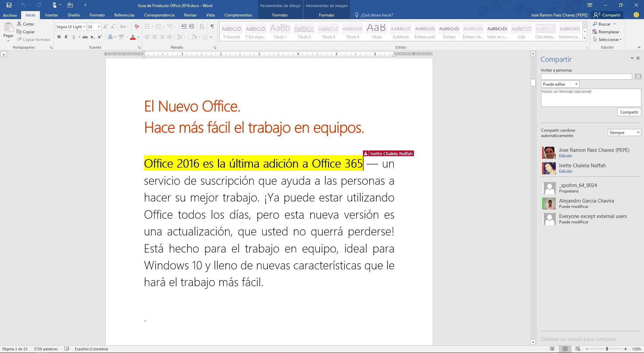Toggle superscript x² formatting

click(x=100, y=37)
